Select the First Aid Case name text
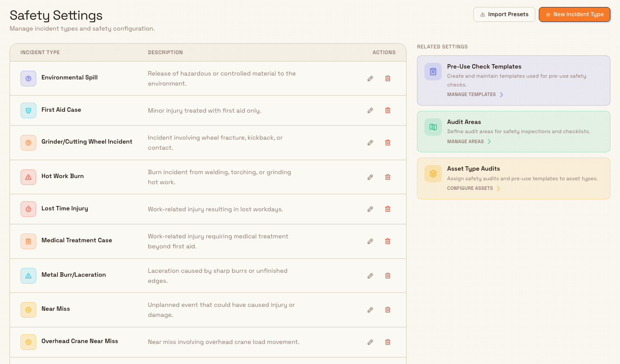This screenshot has height=364, width=620. [61, 110]
